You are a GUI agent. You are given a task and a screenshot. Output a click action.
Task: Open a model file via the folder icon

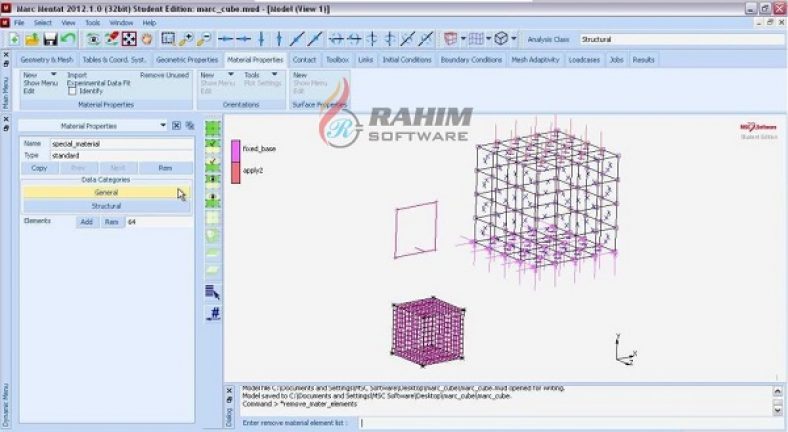click(x=32, y=39)
